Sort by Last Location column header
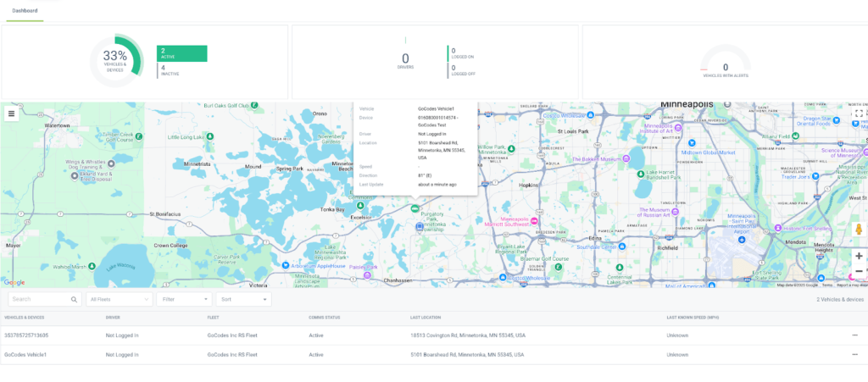 point(426,318)
